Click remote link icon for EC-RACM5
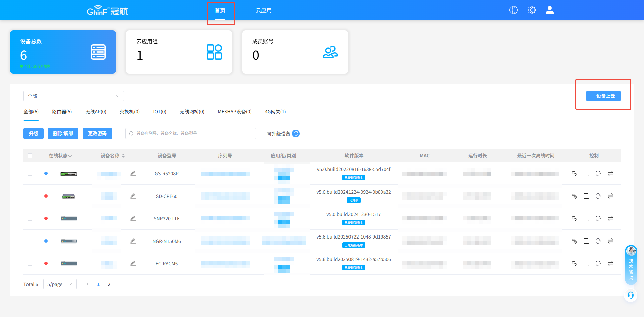The height and width of the screenshot is (317, 644). tap(574, 263)
